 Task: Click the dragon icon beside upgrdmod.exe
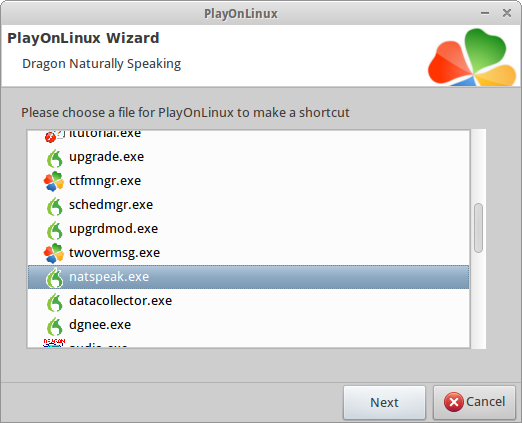click(54, 230)
